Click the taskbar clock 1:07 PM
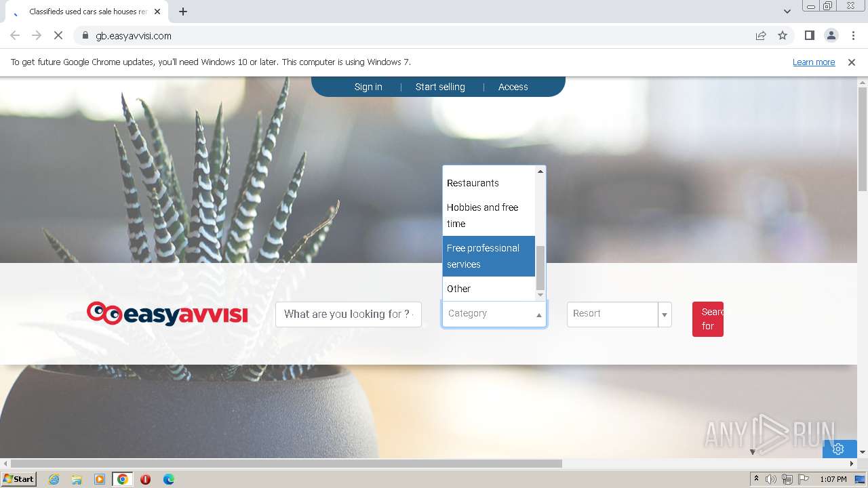Image resolution: width=868 pixels, height=488 pixels. click(833, 479)
